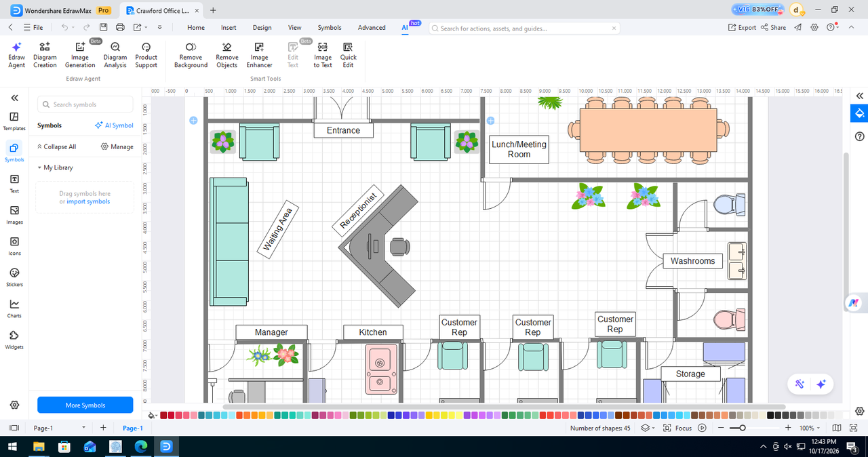Click the Export button
This screenshot has width=868, height=457.
click(x=742, y=28)
